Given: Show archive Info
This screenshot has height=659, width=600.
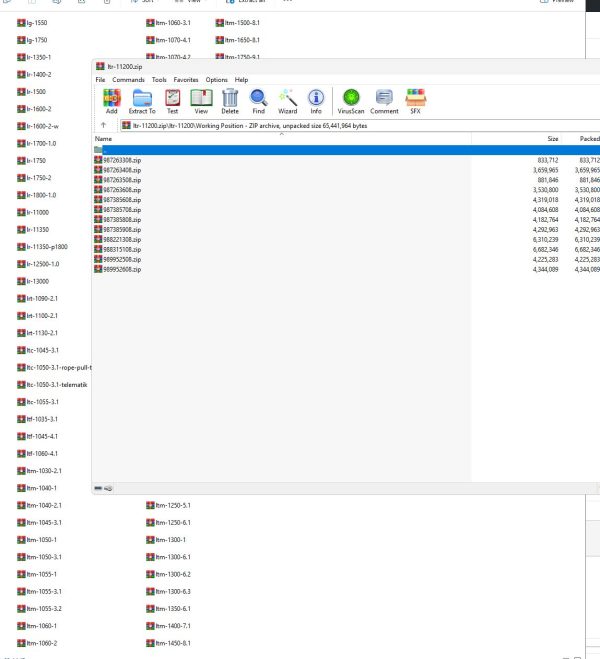Looking at the screenshot, I should 316,101.
